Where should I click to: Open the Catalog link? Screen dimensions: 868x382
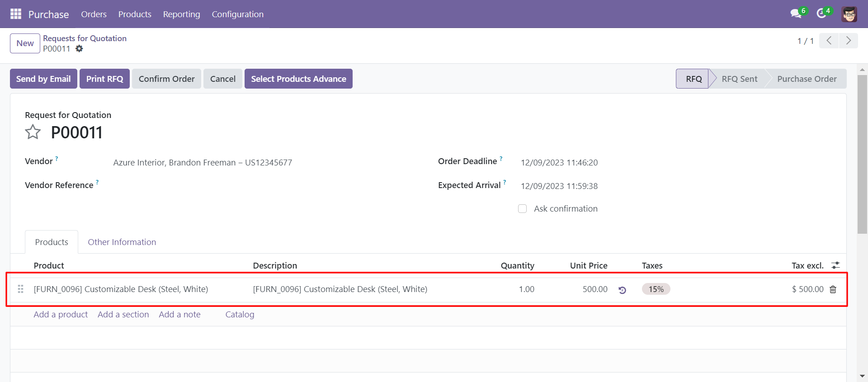(x=240, y=314)
